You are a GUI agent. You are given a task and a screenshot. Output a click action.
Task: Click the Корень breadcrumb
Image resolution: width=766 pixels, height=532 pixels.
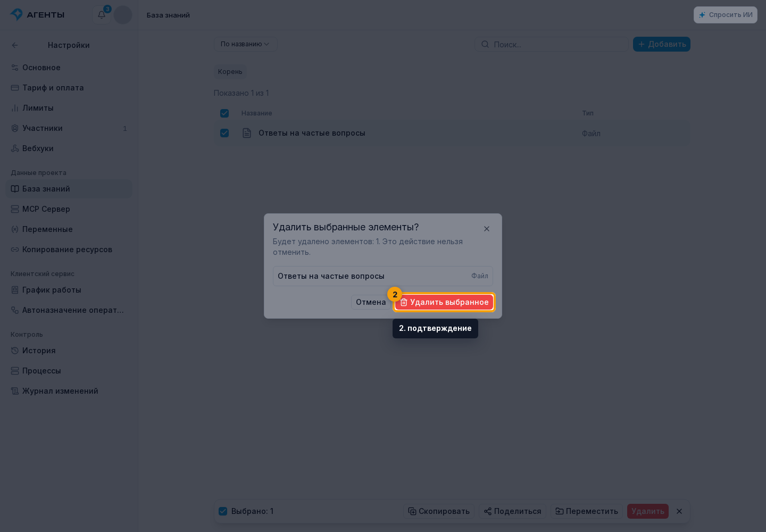tap(230, 72)
